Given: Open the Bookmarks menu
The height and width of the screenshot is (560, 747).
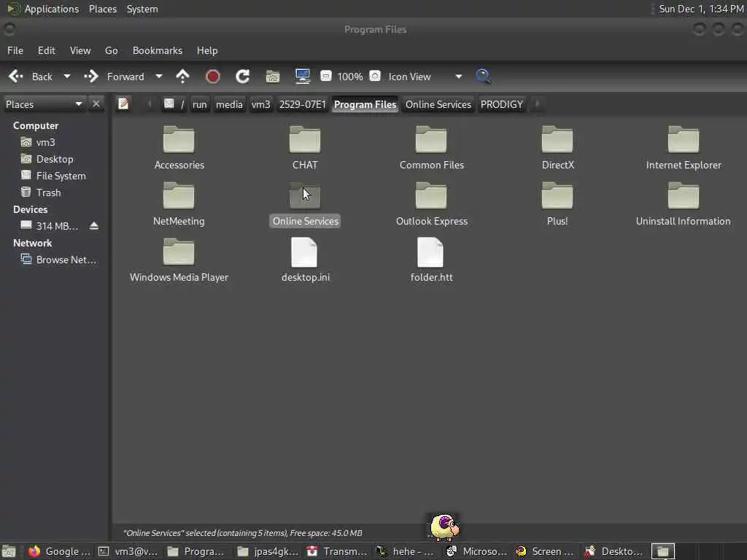Looking at the screenshot, I should click(158, 50).
